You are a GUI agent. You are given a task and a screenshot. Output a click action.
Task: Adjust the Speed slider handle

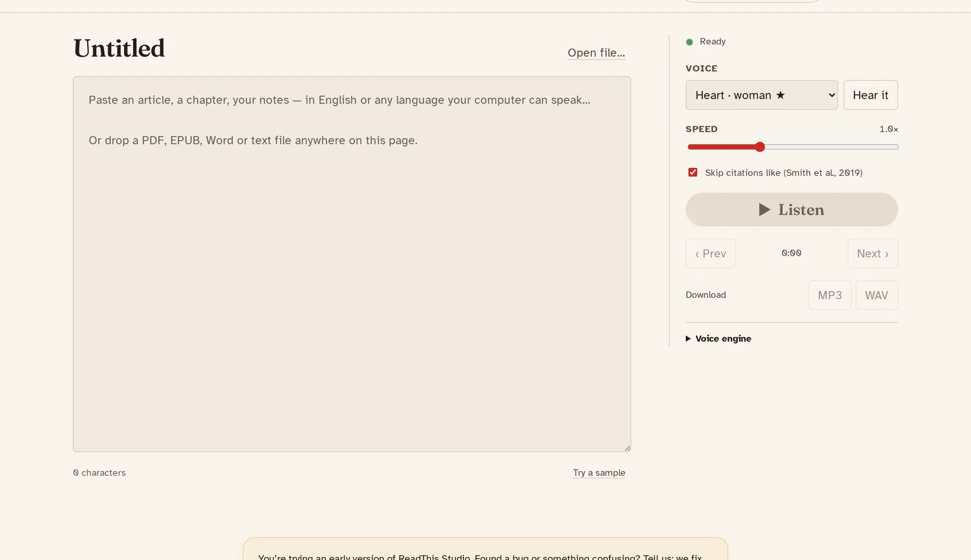[760, 147]
